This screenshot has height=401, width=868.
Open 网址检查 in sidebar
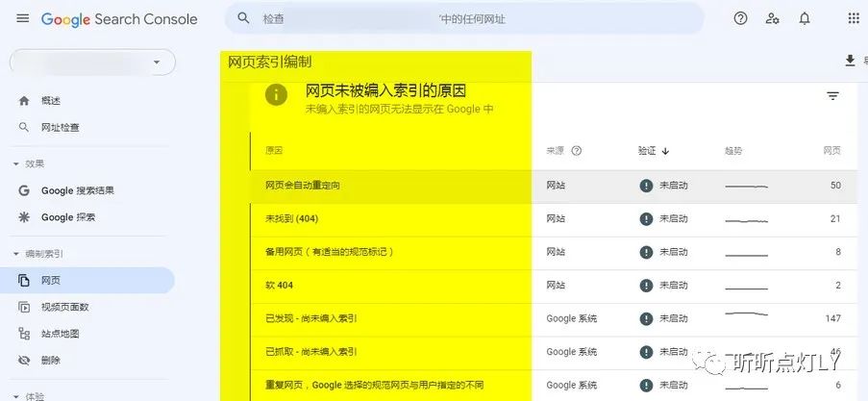click(x=62, y=127)
